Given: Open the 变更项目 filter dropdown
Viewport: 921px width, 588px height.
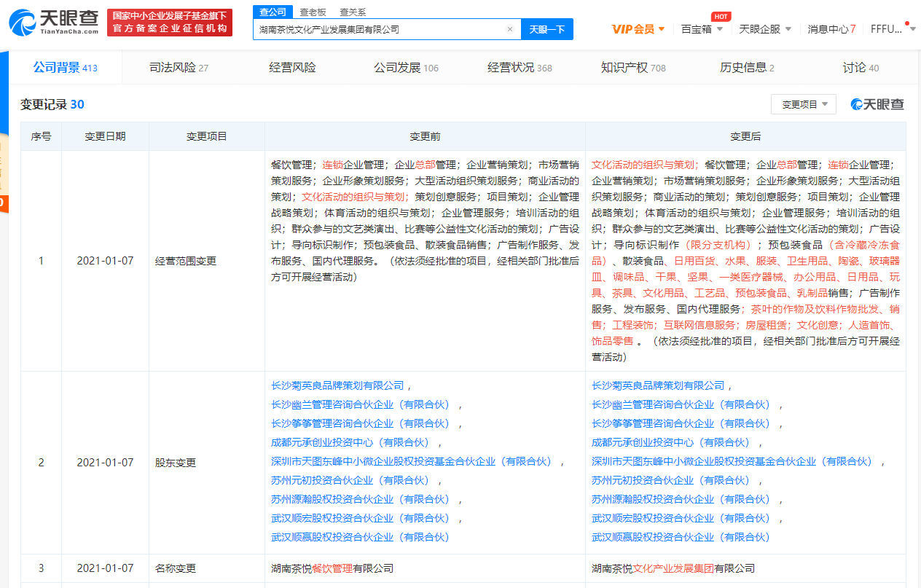Looking at the screenshot, I should [x=803, y=105].
